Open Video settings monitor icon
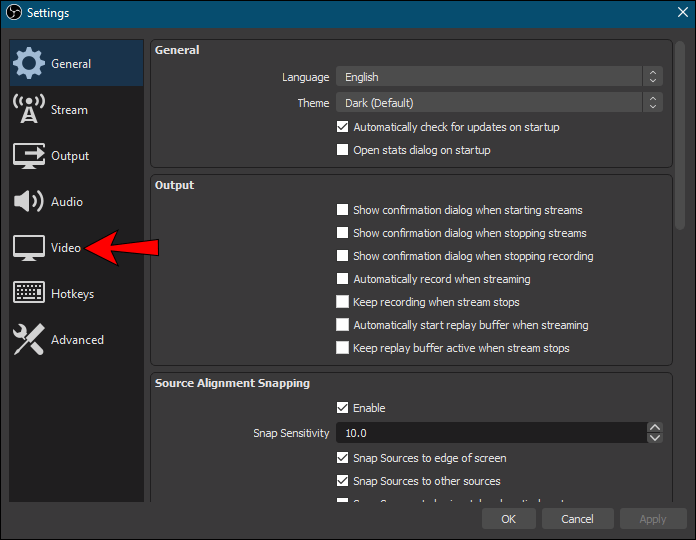This screenshot has width=696, height=540. coord(28,248)
